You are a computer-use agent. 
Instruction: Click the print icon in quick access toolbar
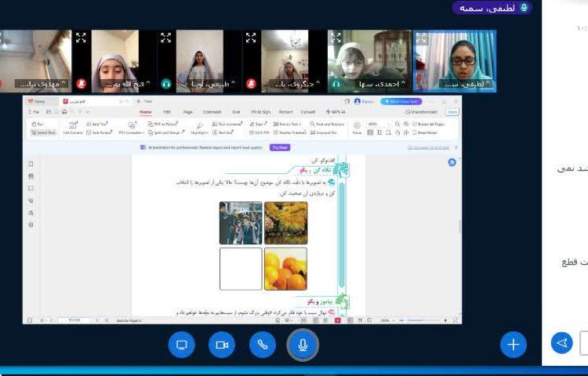64,111
